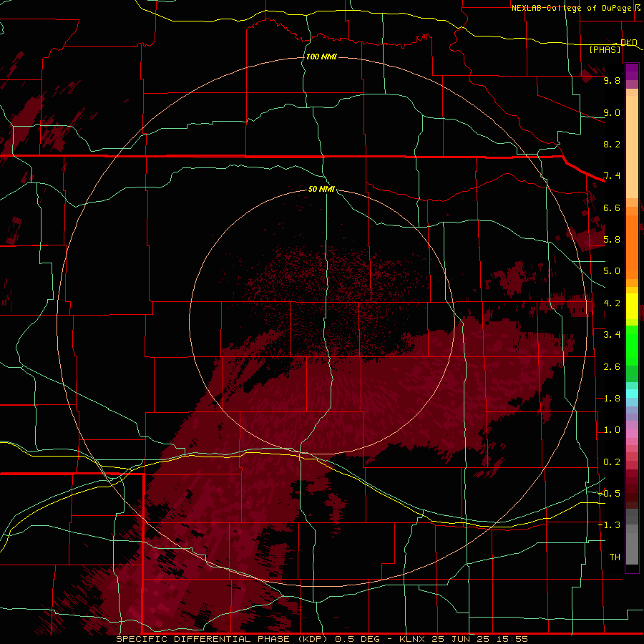
Task: Click the 1.0 value on the scale
Action: 612,430
